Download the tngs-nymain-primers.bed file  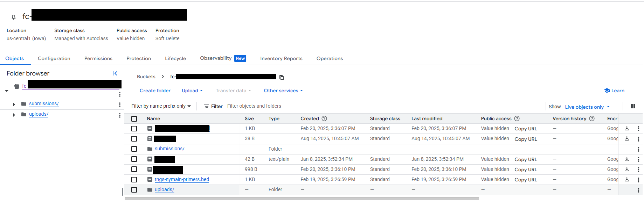tap(627, 179)
